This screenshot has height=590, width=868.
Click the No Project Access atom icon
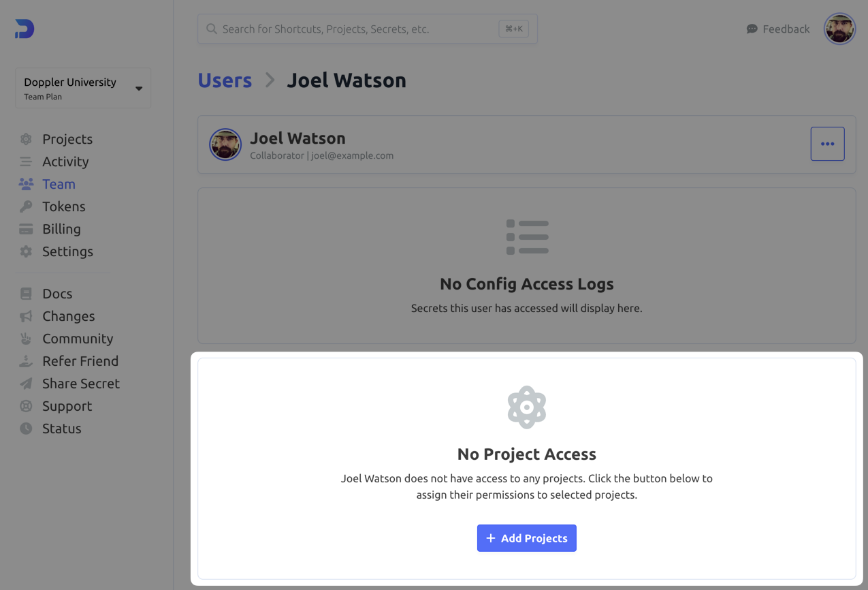click(527, 407)
